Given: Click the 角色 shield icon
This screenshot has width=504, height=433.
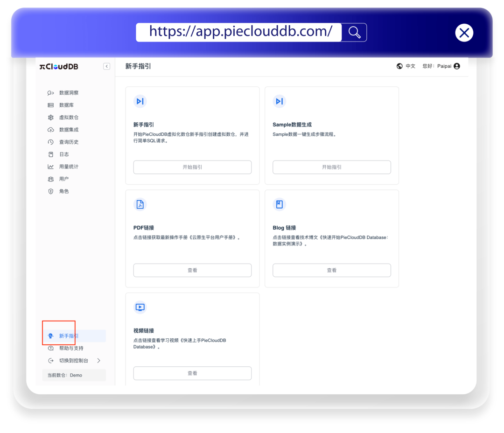Looking at the screenshot, I should 50,191.
